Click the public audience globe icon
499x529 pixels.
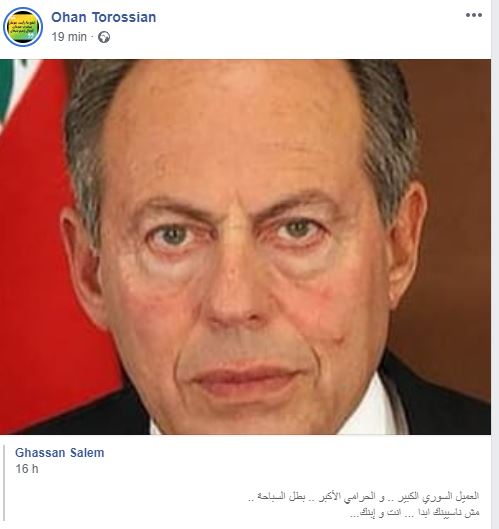(104, 37)
